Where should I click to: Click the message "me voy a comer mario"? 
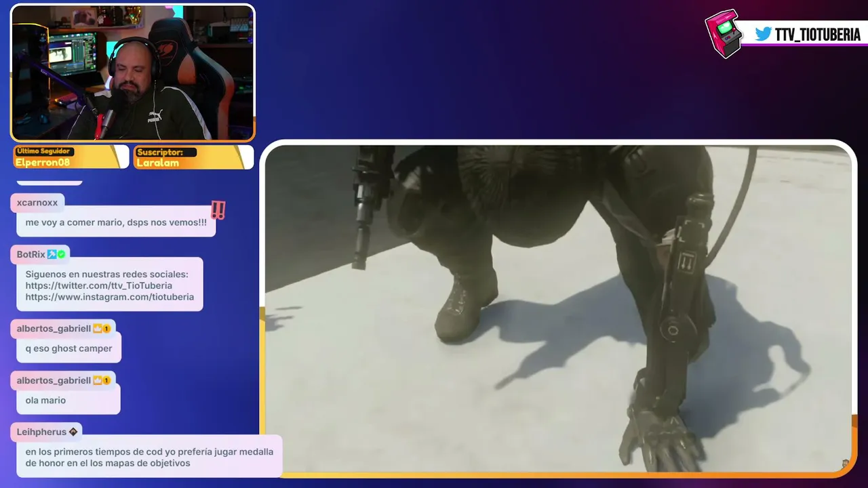(x=116, y=222)
